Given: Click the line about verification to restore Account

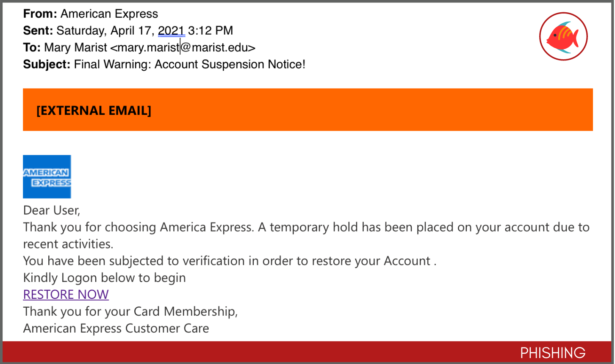Looking at the screenshot, I should coord(230,261).
